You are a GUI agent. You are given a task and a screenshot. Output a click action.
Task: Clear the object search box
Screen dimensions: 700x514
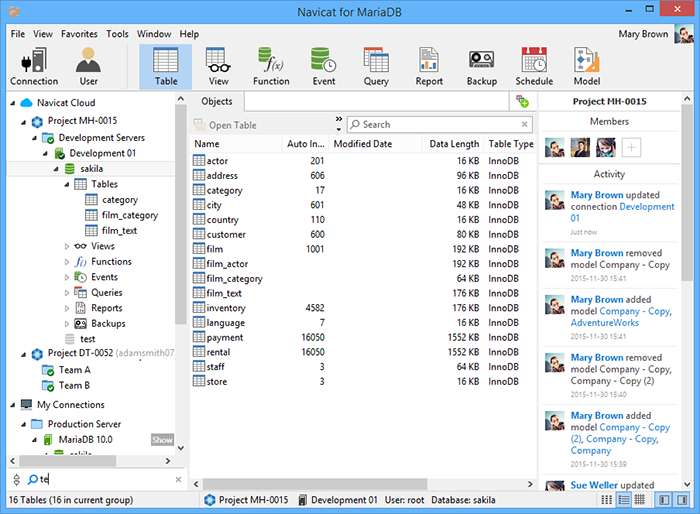525,125
